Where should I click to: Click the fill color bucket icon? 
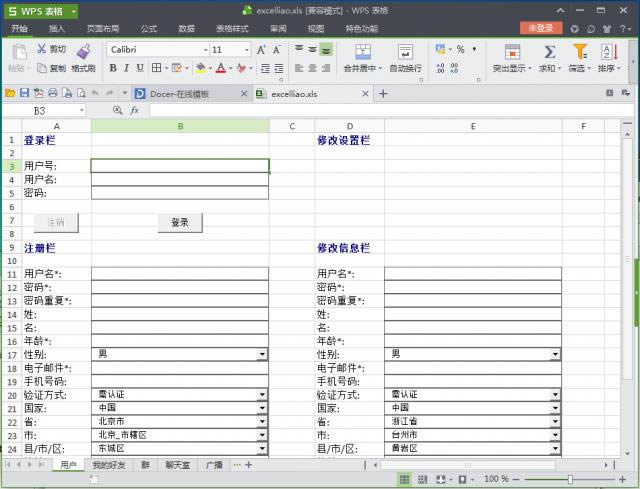(200, 68)
